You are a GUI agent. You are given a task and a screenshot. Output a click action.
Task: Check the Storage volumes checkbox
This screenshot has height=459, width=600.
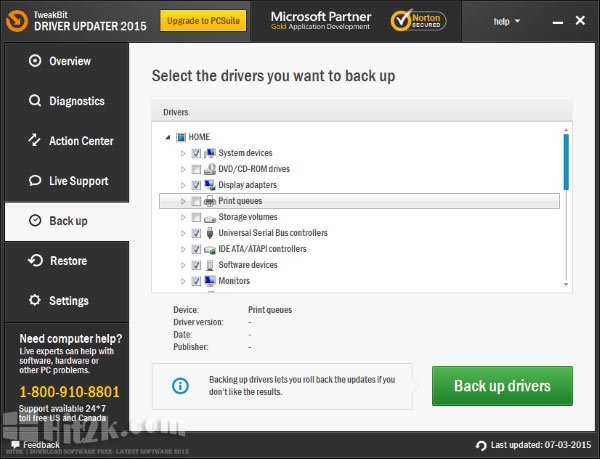(x=196, y=217)
